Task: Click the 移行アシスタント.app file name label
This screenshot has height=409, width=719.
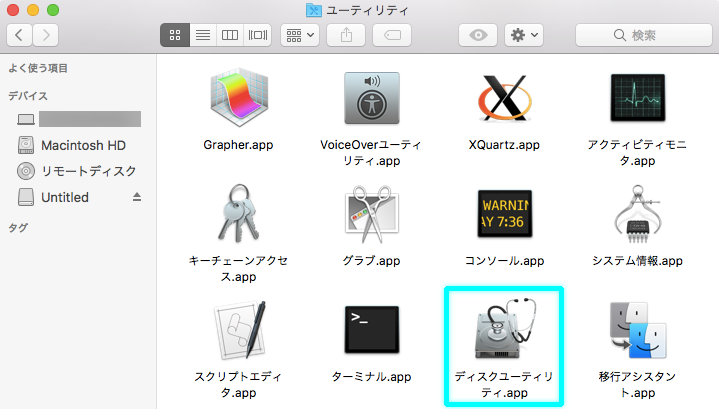Action: click(x=637, y=385)
